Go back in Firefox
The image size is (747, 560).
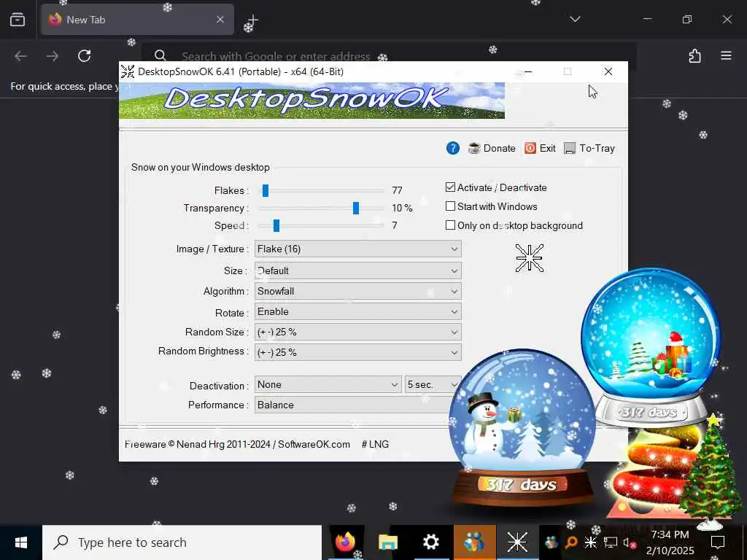20,55
